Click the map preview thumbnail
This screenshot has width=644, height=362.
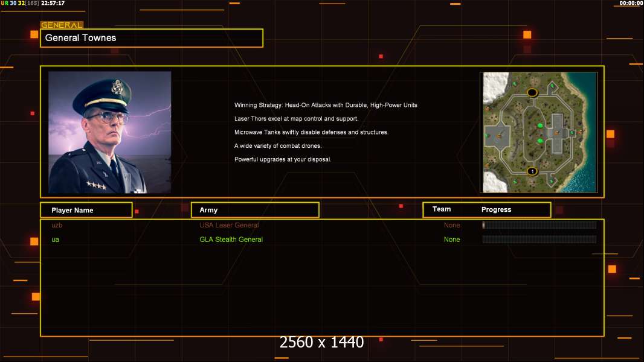click(539, 132)
